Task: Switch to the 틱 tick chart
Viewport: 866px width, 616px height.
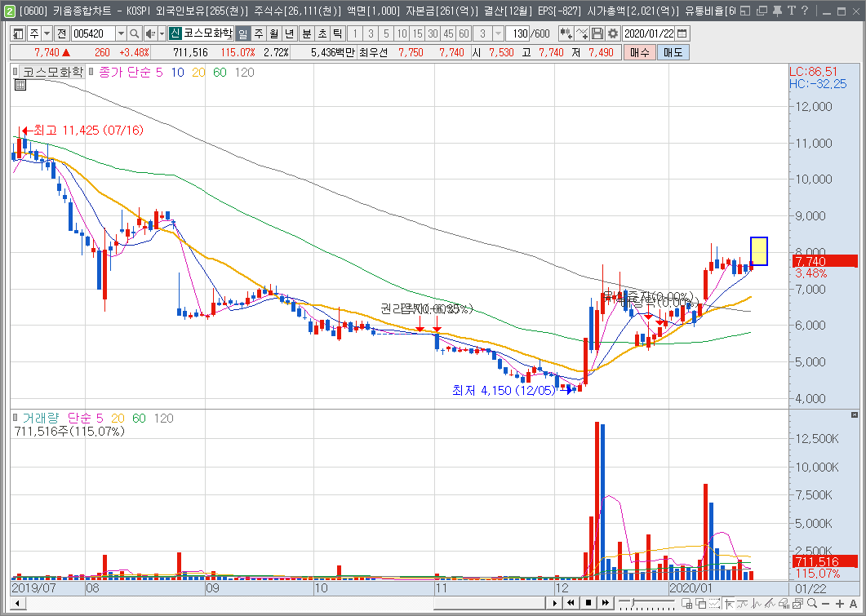Action: (x=337, y=33)
